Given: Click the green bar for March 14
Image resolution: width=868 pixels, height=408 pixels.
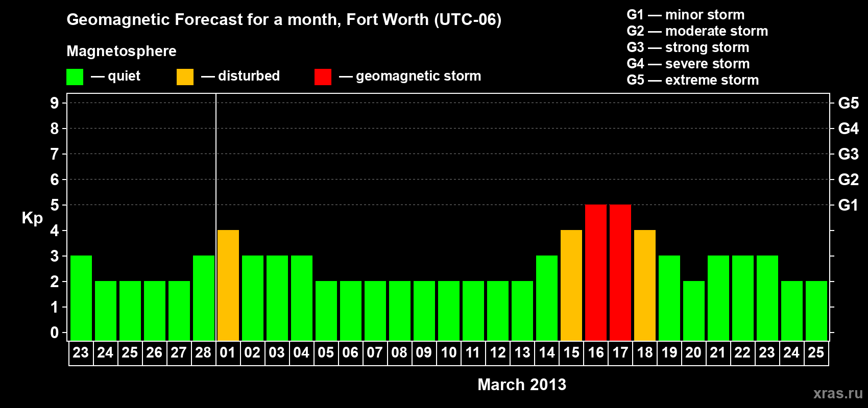Looking at the screenshot, I should coord(547,298).
